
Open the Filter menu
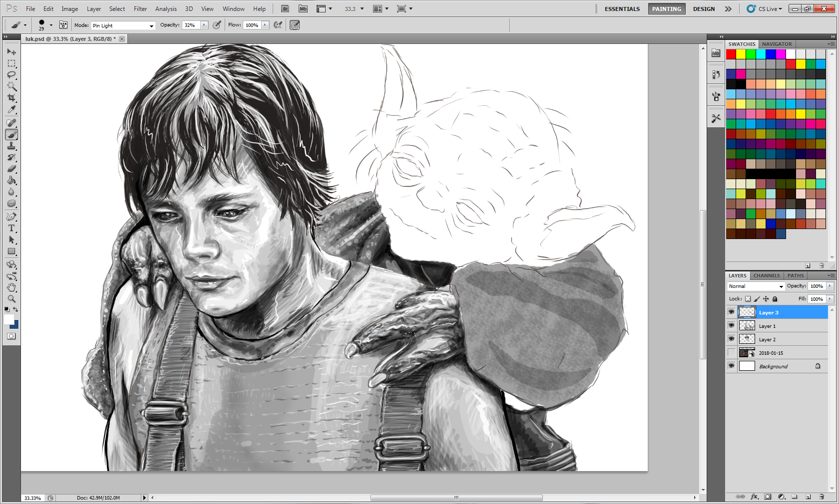click(140, 9)
